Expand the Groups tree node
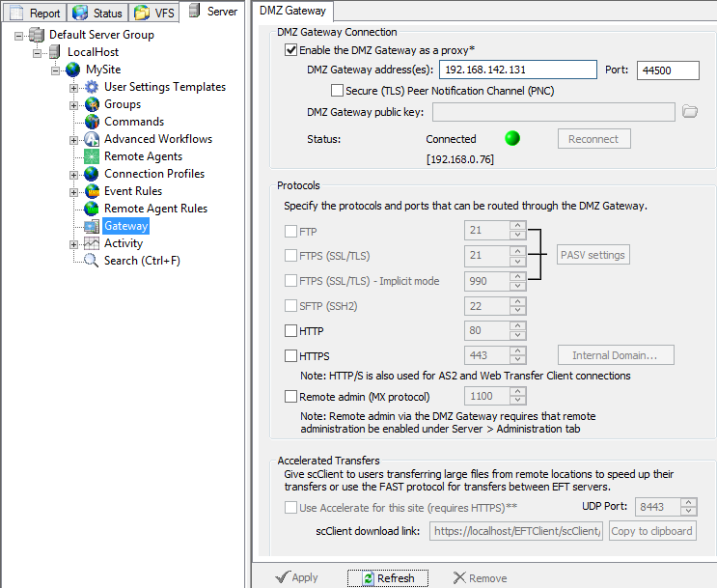 [x=74, y=104]
